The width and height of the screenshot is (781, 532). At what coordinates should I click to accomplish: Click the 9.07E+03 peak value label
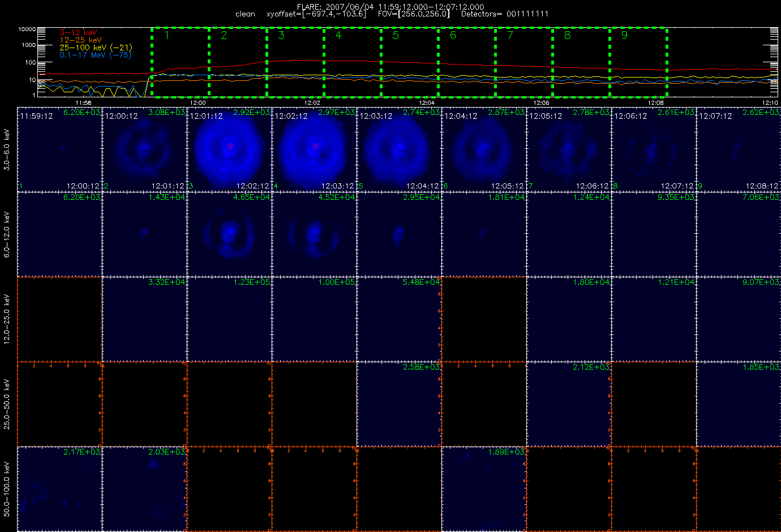click(761, 282)
